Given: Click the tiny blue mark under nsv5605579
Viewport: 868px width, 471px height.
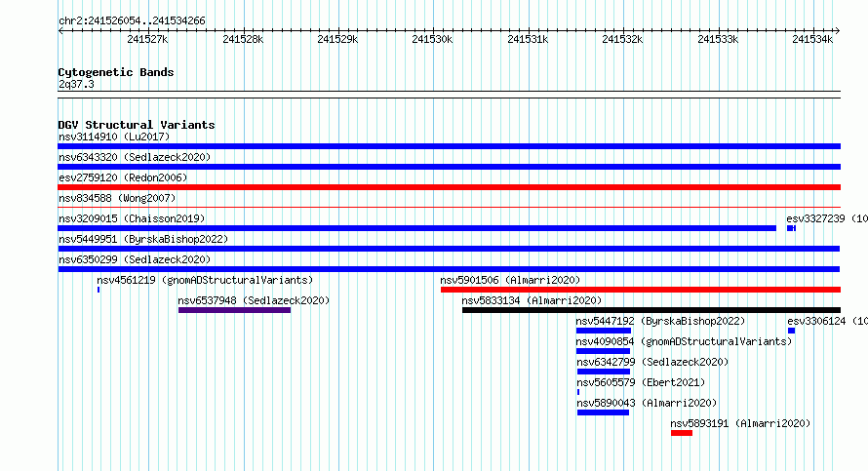Looking at the screenshot, I should pyautogui.click(x=578, y=392).
